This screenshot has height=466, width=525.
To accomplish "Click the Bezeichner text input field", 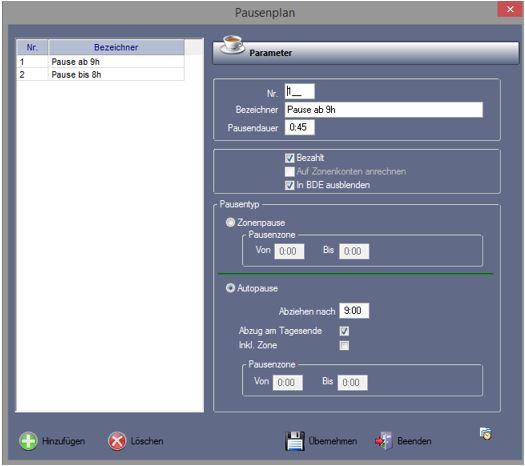I will pyautogui.click(x=384, y=109).
